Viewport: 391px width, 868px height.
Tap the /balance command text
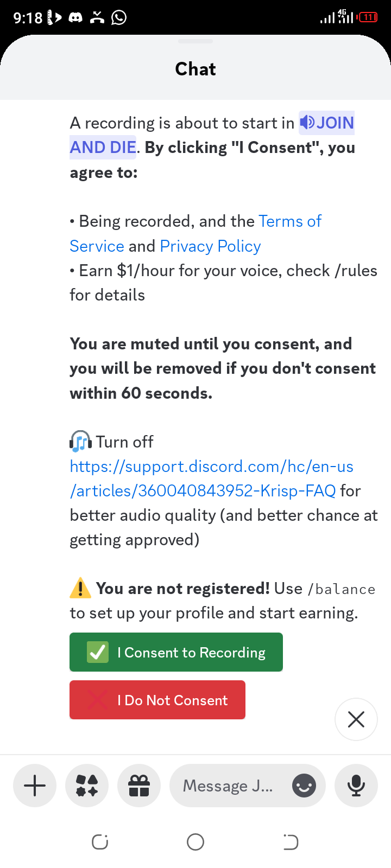[342, 589]
